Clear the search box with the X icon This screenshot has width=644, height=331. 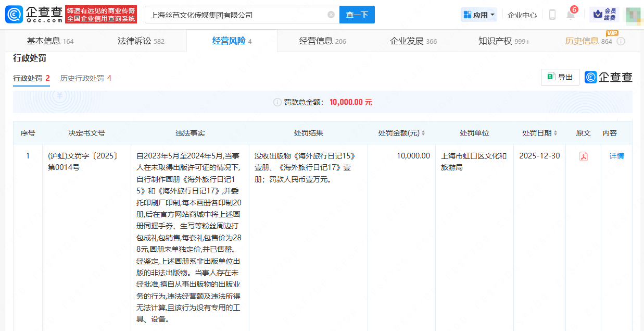[x=331, y=15]
